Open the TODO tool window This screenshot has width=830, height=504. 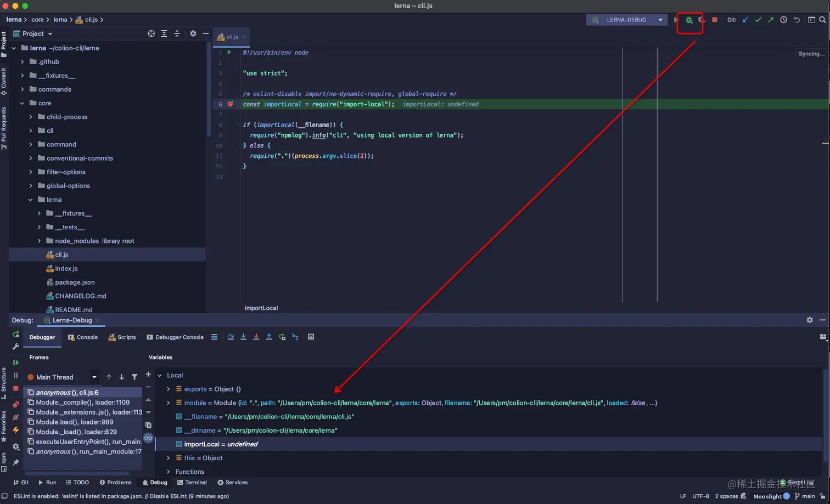click(77, 483)
